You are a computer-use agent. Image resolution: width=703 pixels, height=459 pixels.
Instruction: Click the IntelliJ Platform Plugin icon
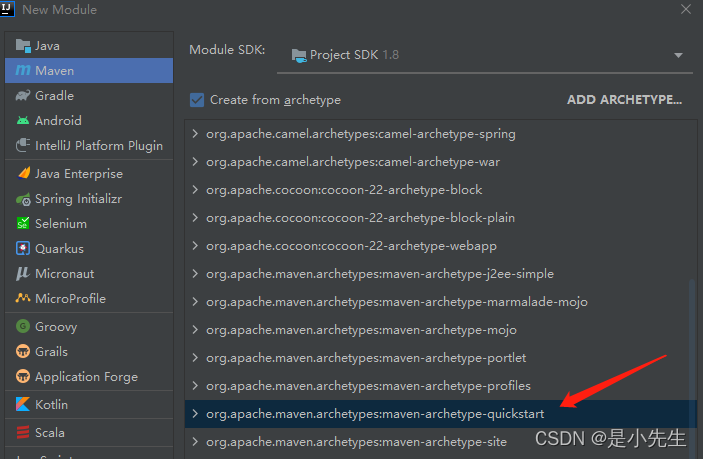coord(23,145)
